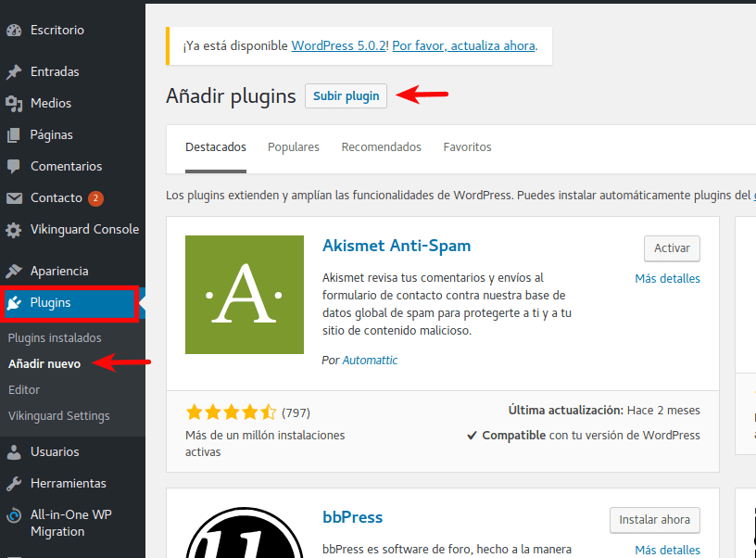This screenshot has width=756, height=558.
Task: Open Akismet Anti-Spam title link
Action: [x=397, y=246]
